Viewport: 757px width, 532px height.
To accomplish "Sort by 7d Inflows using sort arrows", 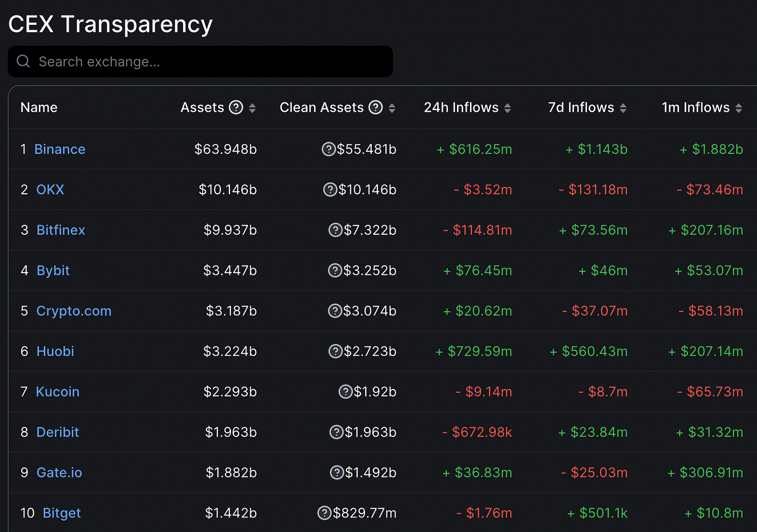I will pyautogui.click(x=623, y=108).
